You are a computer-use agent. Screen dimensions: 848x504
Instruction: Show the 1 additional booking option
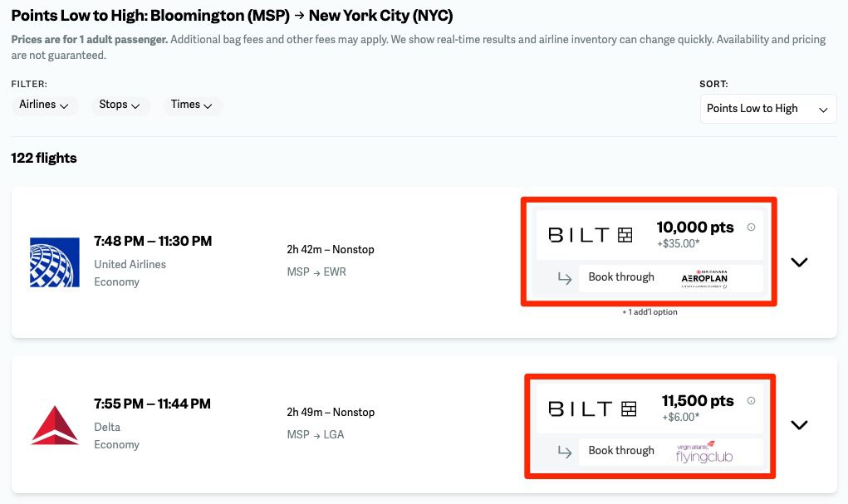[x=650, y=311]
